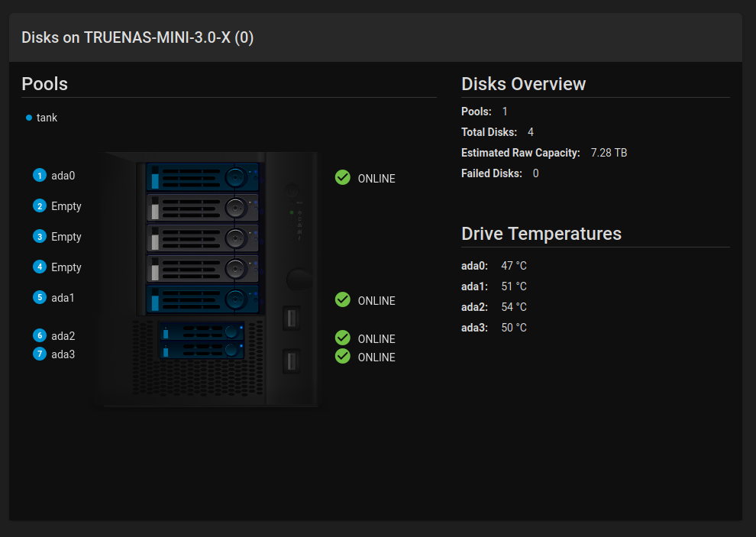Click the number 4 slot badge
The image size is (756, 537).
pyautogui.click(x=40, y=267)
